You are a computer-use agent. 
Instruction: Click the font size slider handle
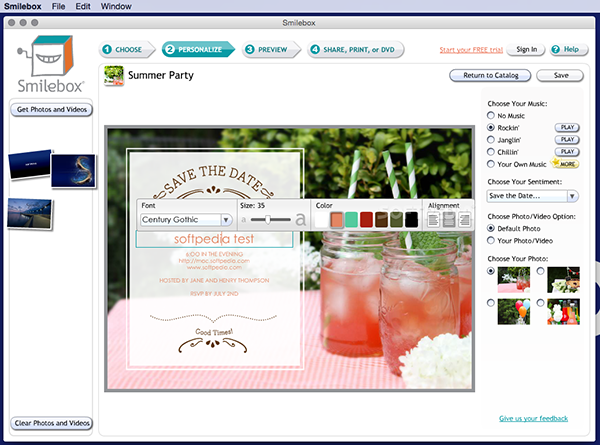268,220
